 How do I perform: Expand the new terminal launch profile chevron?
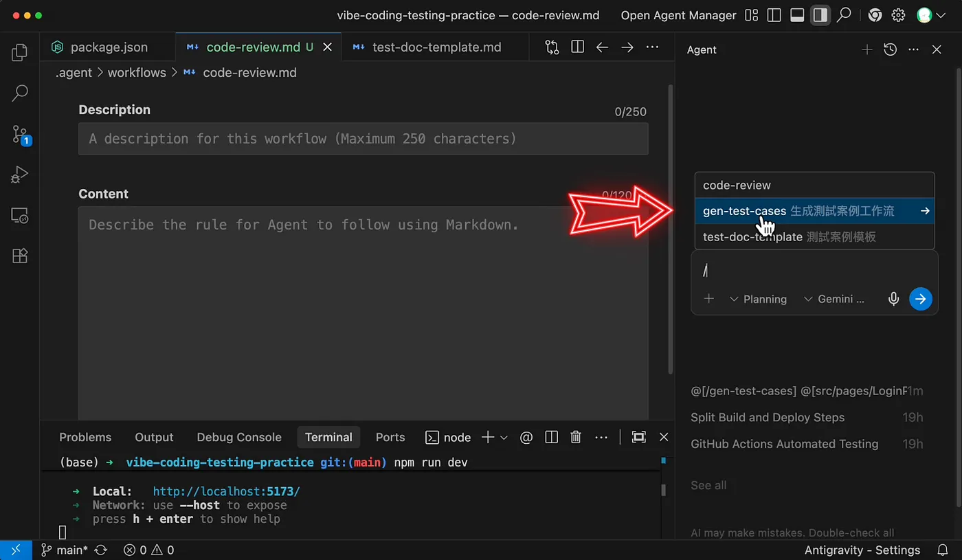[504, 437]
